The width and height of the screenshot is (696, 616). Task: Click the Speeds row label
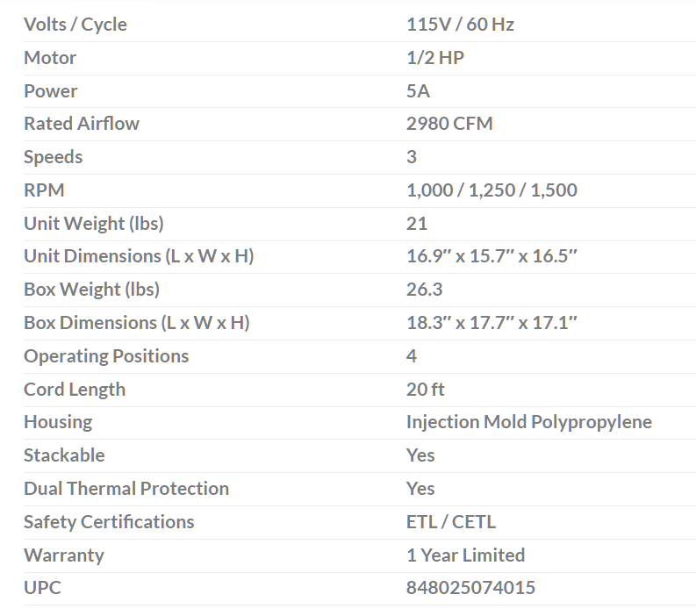point(54,157)
